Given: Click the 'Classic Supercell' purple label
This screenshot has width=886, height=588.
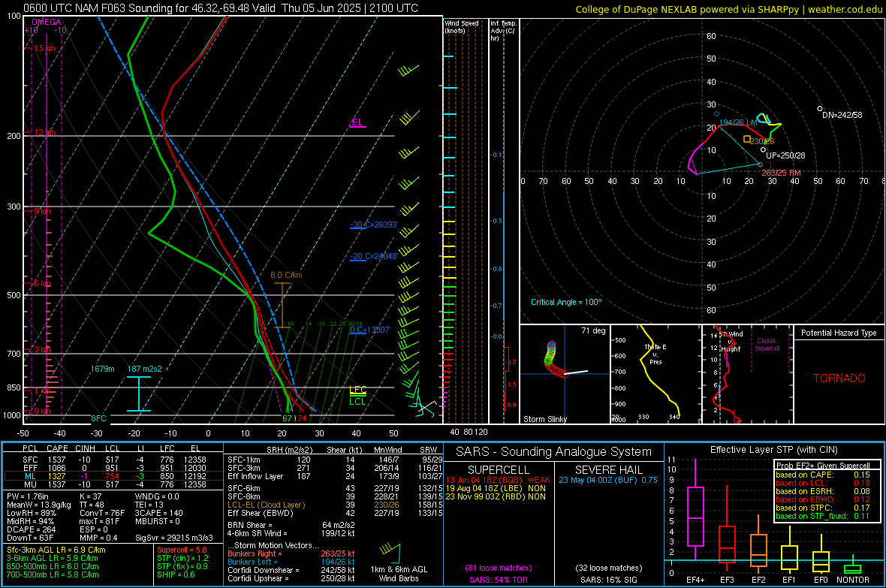Looking at the screenshot, I should point(767,345).
